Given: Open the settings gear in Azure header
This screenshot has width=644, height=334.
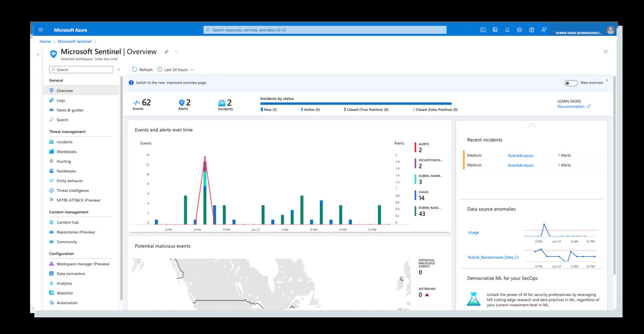Looking at the screenshot, I should [x=519, y=30].
